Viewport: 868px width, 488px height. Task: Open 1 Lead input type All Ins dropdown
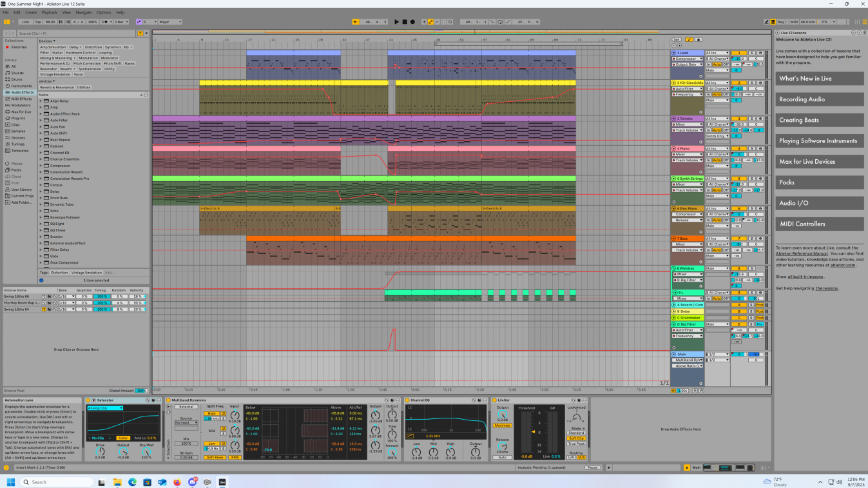click(x=717, y=53)
